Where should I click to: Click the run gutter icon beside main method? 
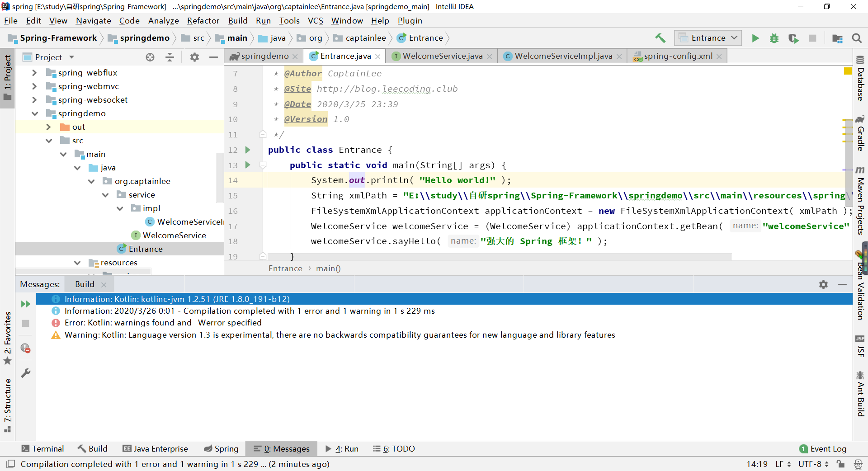[248, 165]
